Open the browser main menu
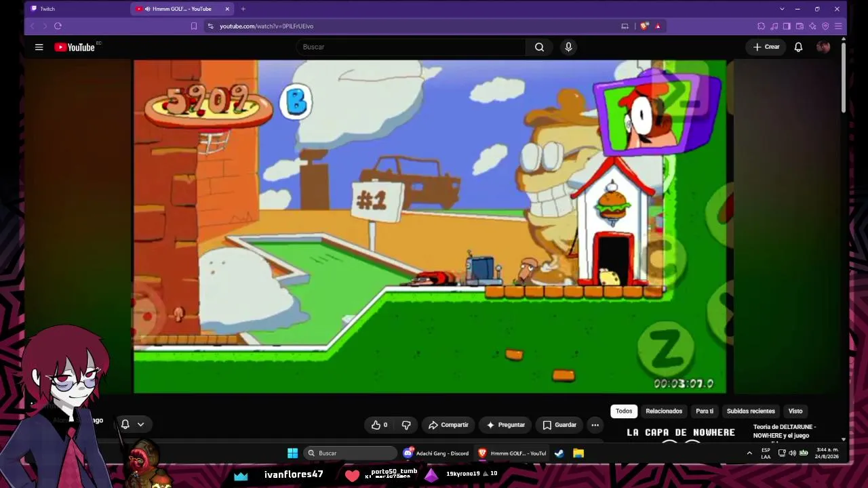 click(x=838, y=26)
